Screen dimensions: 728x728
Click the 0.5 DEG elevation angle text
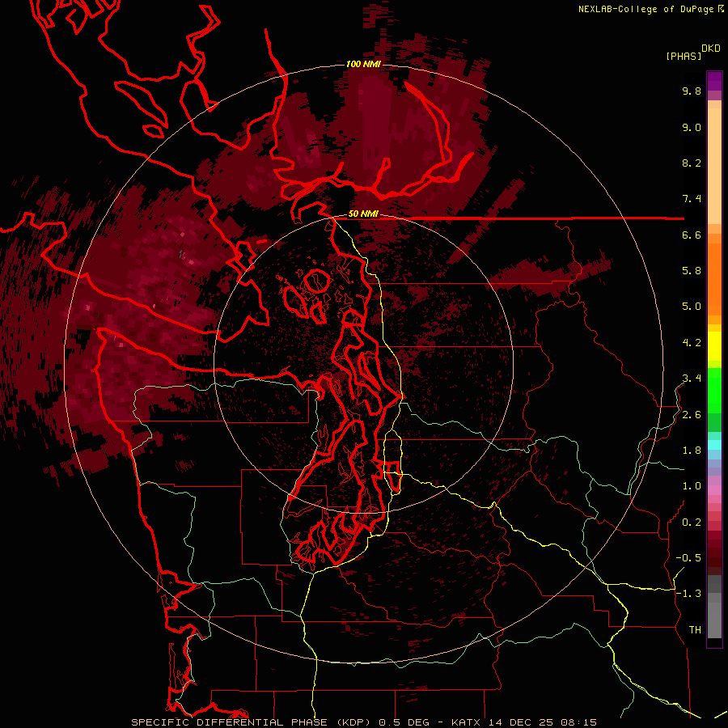tap(404, 722)
